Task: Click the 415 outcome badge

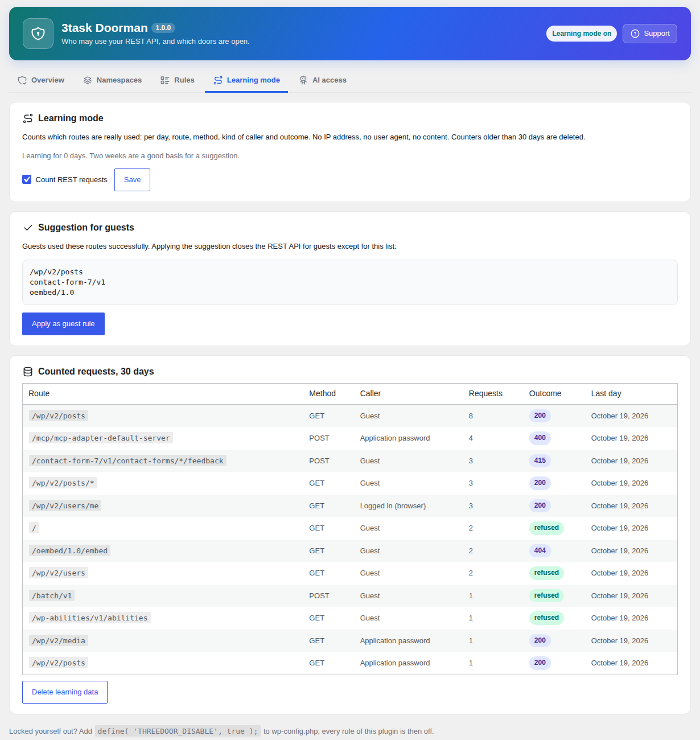Action: (540, 461)
